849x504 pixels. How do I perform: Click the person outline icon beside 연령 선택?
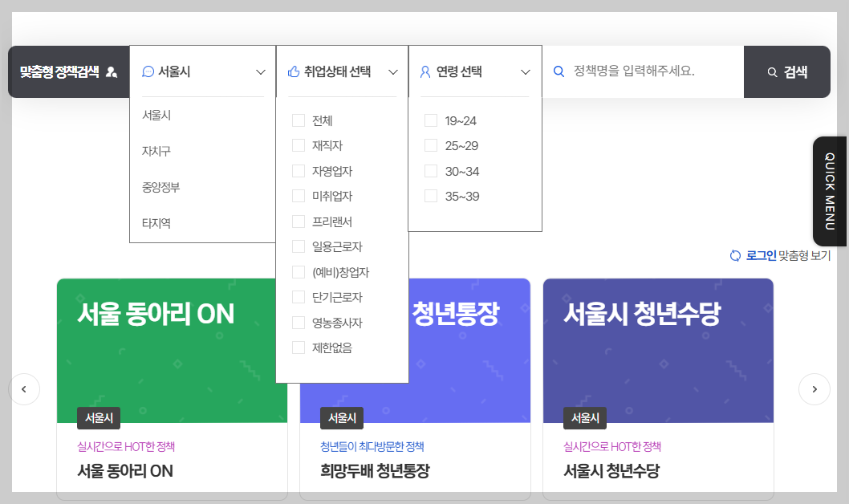point(425,71)
